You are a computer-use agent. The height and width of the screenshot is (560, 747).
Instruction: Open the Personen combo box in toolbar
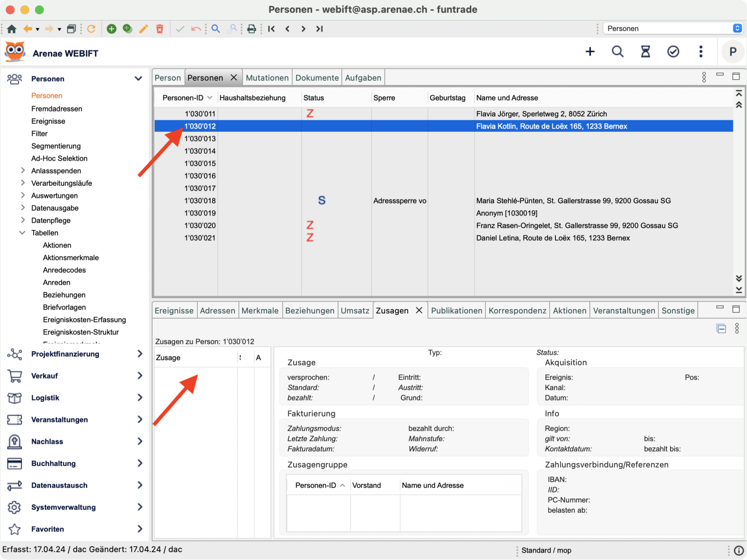pyautogui.click(x=673, y=28)
